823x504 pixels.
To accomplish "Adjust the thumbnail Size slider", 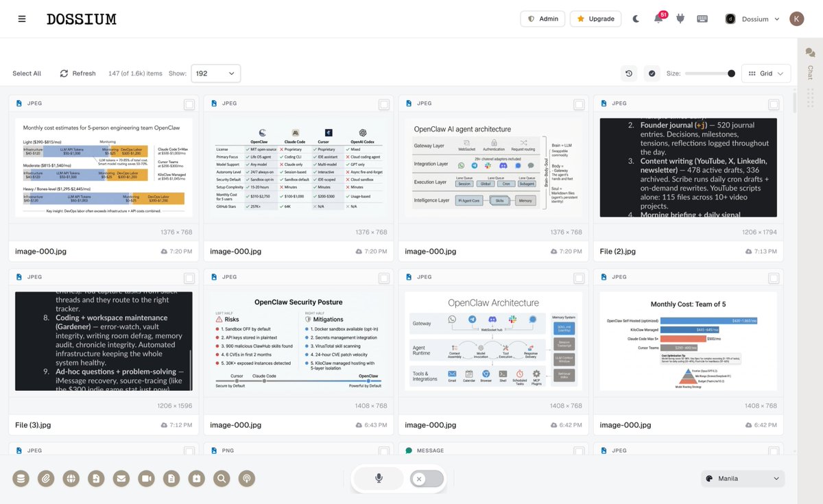I will coord(710,73).
